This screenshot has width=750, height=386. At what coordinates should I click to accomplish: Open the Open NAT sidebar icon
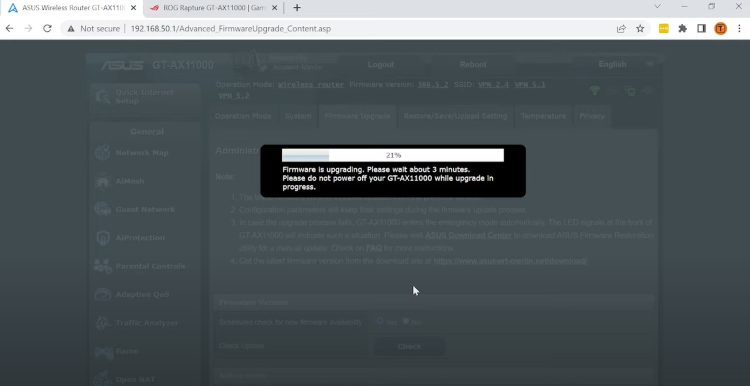(103, 379)
